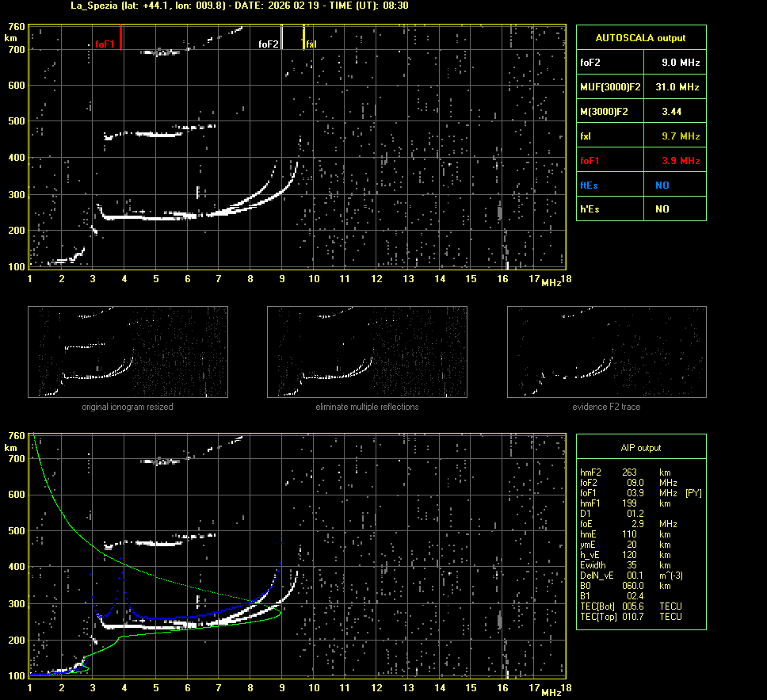Select the foF2 9.0 MHz value cell
Viewport: 767px width, 700px height.
click(673, 62)
